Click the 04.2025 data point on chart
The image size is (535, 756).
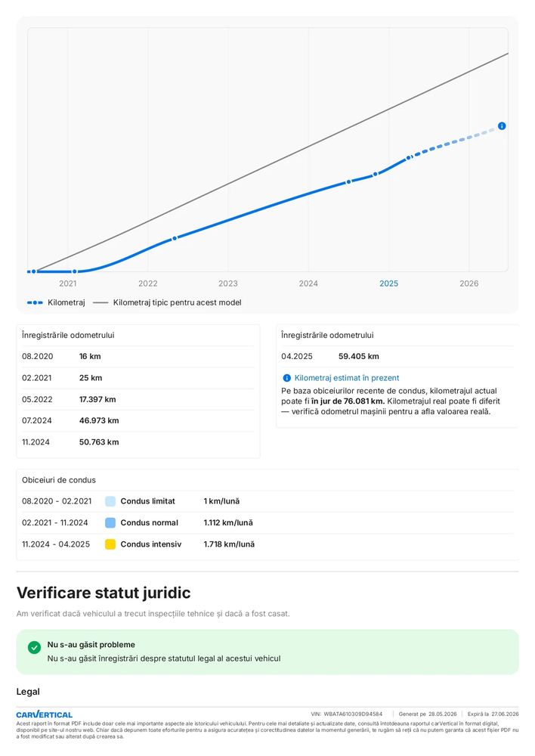[409, 158]
